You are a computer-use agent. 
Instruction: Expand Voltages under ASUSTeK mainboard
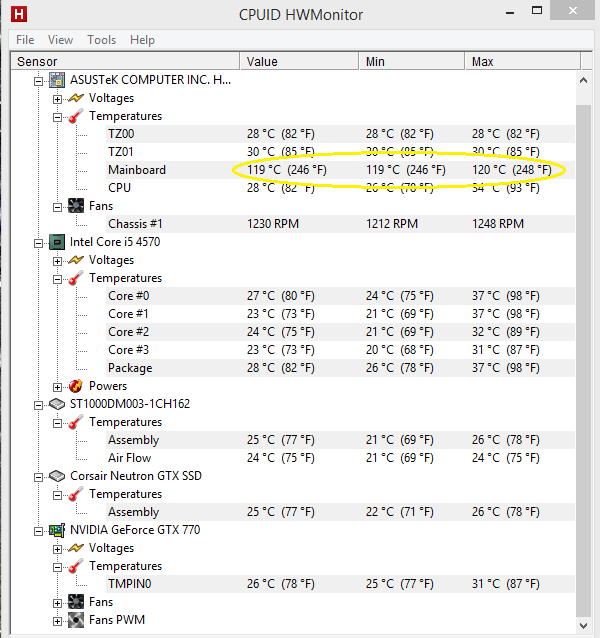(x=57, y=99)
